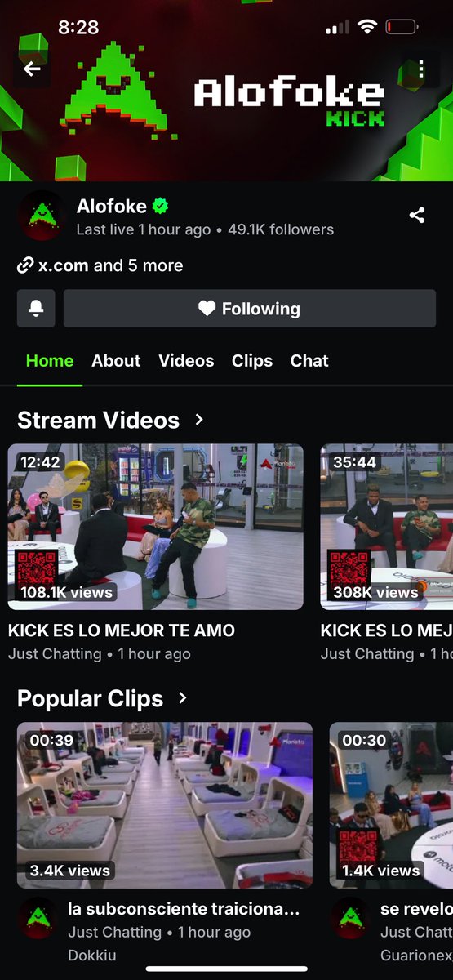Expand Stream Videos with the chevron
This screenshot has width=453, height=980.
coord(199,420)
